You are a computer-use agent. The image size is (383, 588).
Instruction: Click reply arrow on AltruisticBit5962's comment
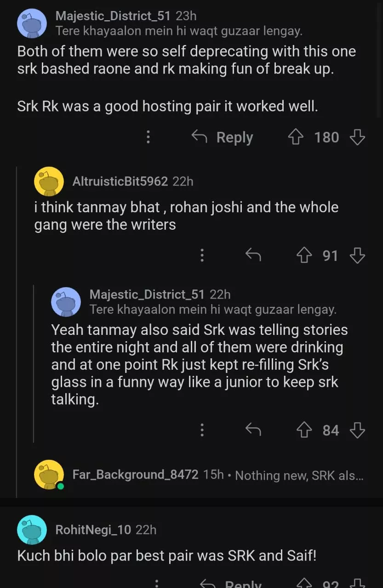pos(253,255)
